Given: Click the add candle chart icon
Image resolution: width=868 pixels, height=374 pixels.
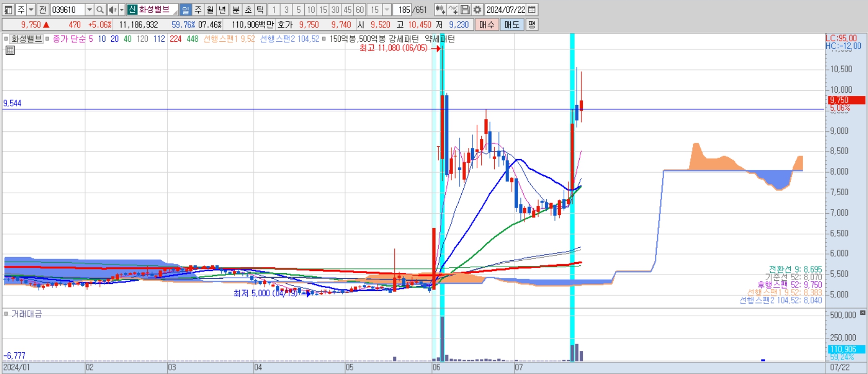Looking at the screenshot, I should coord(440,10).
